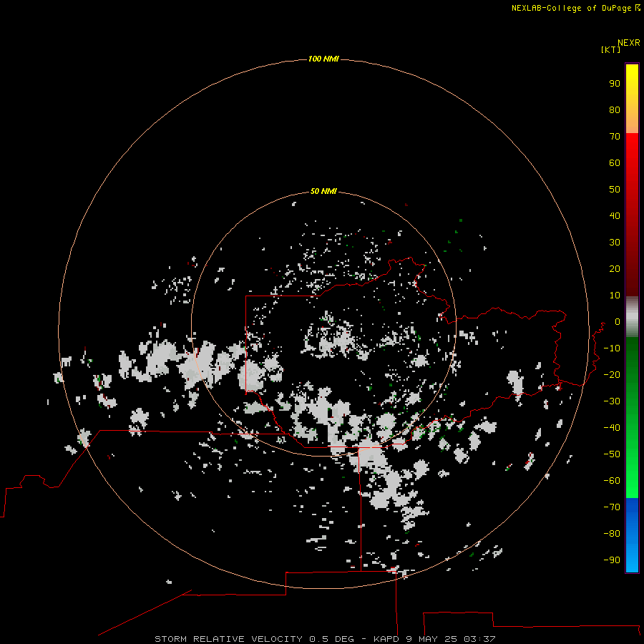The image size is (644, 644).
Task: Click the STORM RELATIVE VELOCITY product title
Action: (228, 639)
